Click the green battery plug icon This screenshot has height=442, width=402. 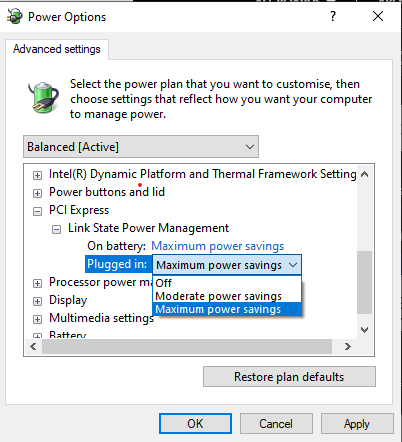click(44, 98)
